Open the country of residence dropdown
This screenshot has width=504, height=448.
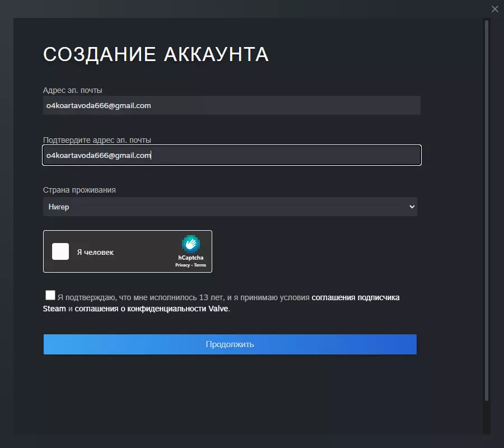(230, 207)
